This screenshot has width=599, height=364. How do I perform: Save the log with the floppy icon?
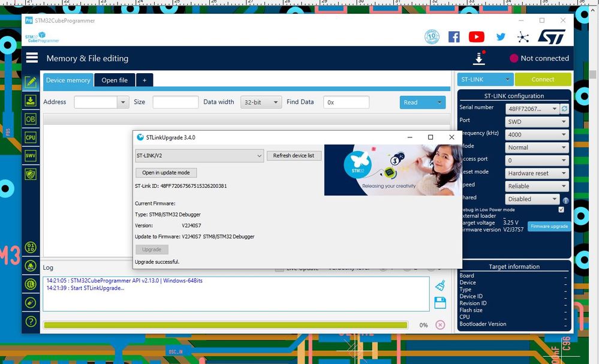click(x=440, y=302)
